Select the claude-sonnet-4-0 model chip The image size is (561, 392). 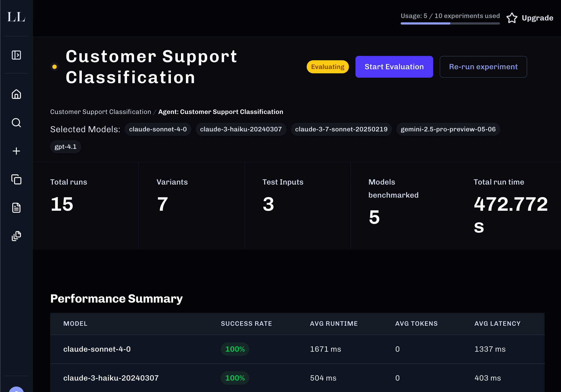pyautogui.click(x=158, y=129)
